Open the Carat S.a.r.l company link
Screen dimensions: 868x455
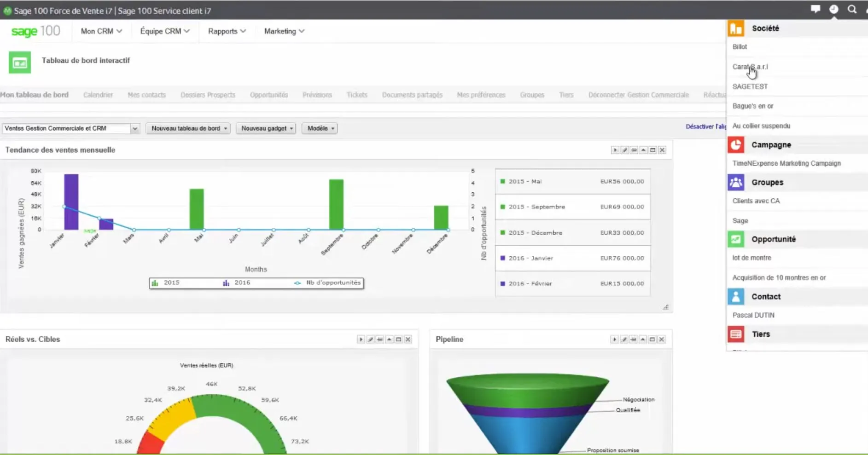pos(750,67)
